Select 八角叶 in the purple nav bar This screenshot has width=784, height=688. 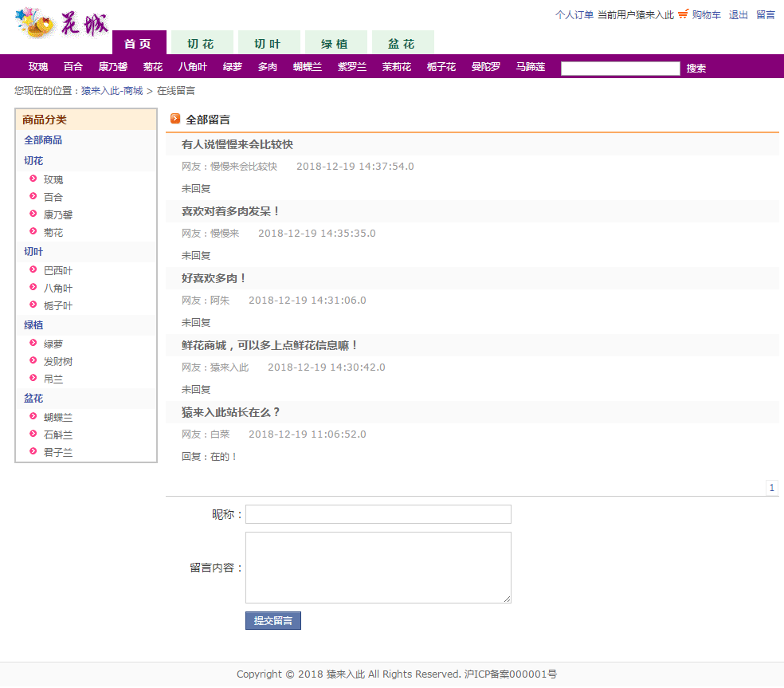[x=193, y=66]
